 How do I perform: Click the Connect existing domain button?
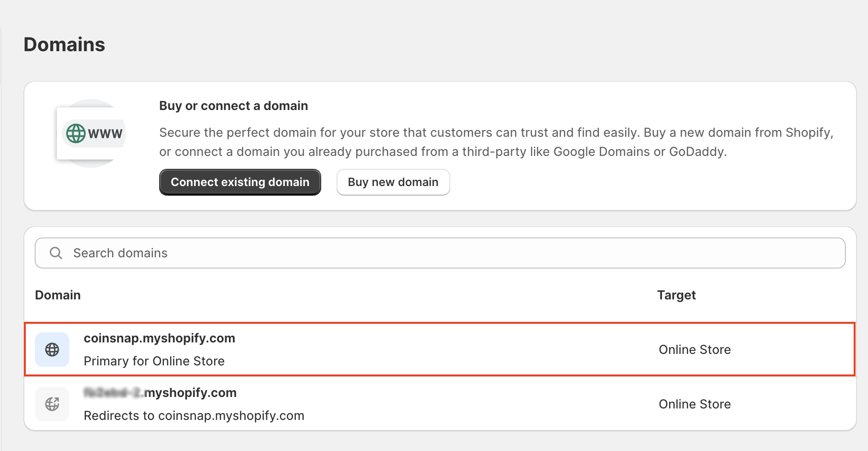pyautogui.click(x=240, y=182)
